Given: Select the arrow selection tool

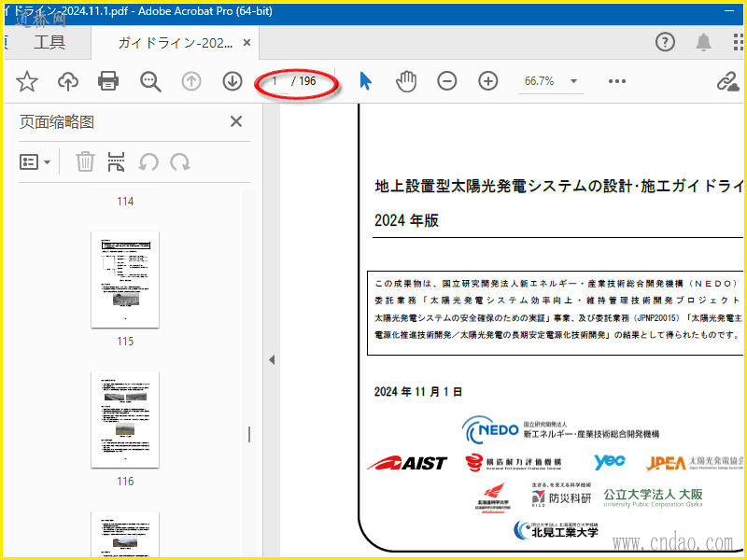Looking at the screenshot, I should [x=365, y=81].
